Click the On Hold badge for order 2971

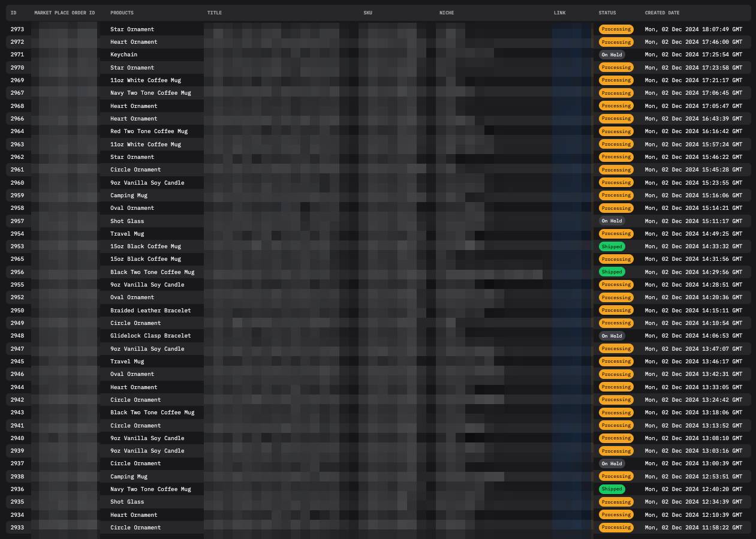point(612,55)
